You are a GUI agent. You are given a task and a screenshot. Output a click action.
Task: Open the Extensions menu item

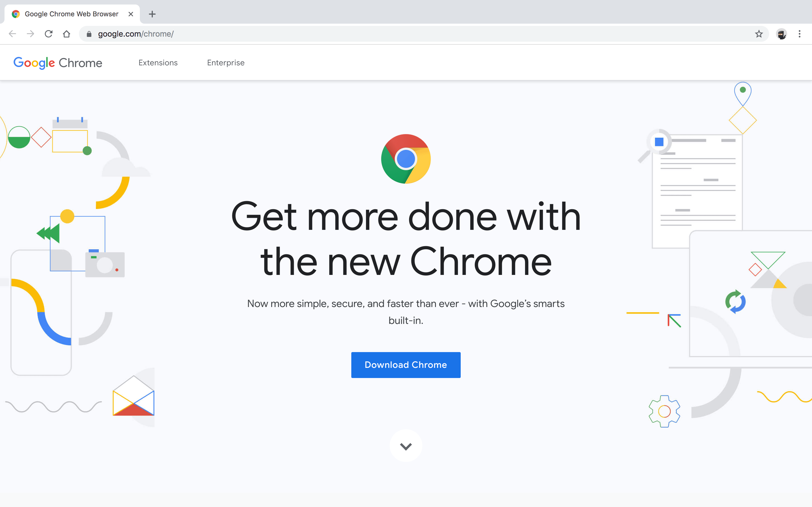point(158,63)
